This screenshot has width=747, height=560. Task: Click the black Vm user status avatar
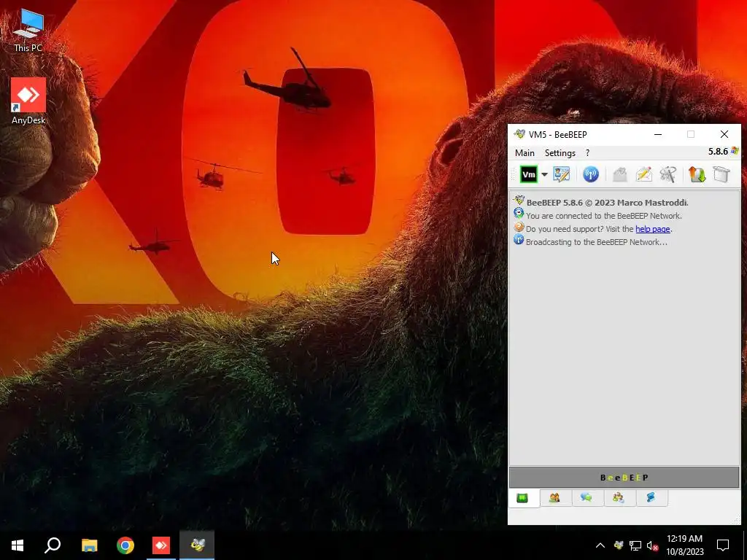[528, 174]
